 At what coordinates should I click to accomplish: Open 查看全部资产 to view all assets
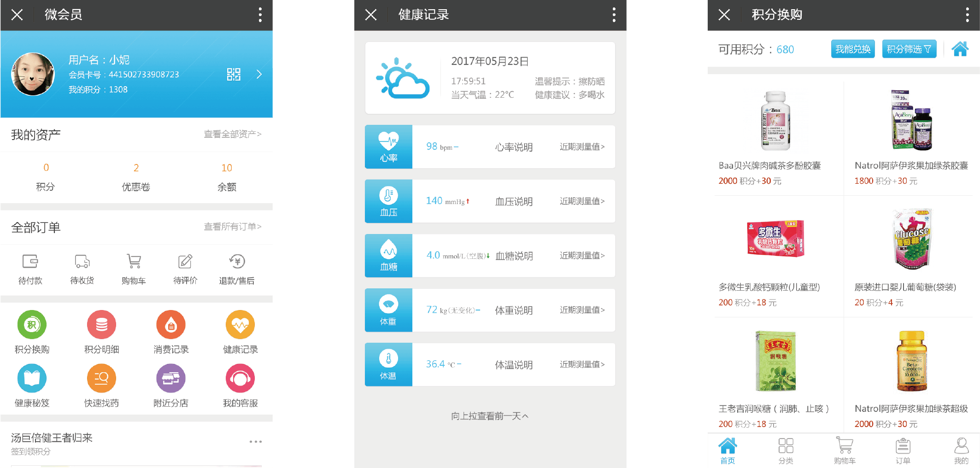click(x=232, y=134)
